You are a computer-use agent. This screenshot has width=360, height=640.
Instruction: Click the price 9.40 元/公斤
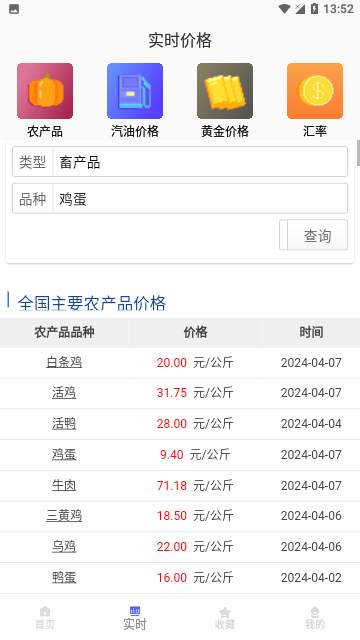pos(195,454)
